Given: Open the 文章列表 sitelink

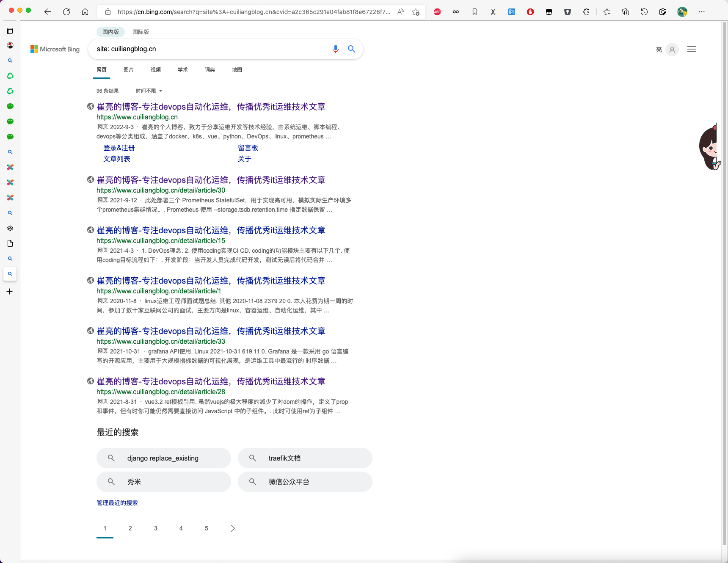Looking at the screenshot, I should [117, 159].
